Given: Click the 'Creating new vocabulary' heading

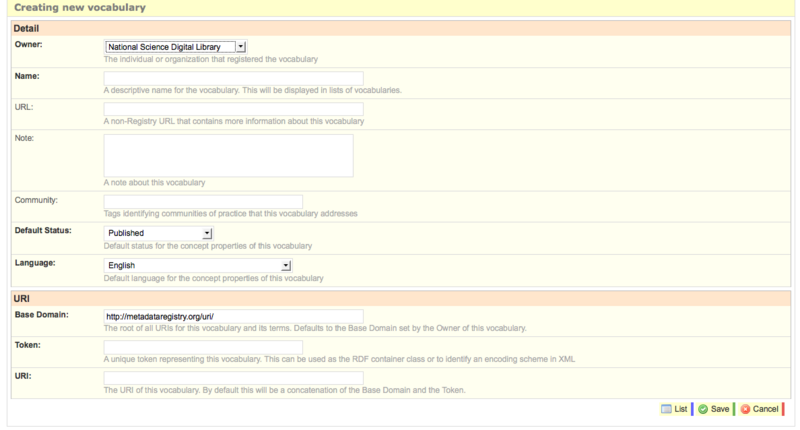Looking at the screenshot, I should point(80,8).
